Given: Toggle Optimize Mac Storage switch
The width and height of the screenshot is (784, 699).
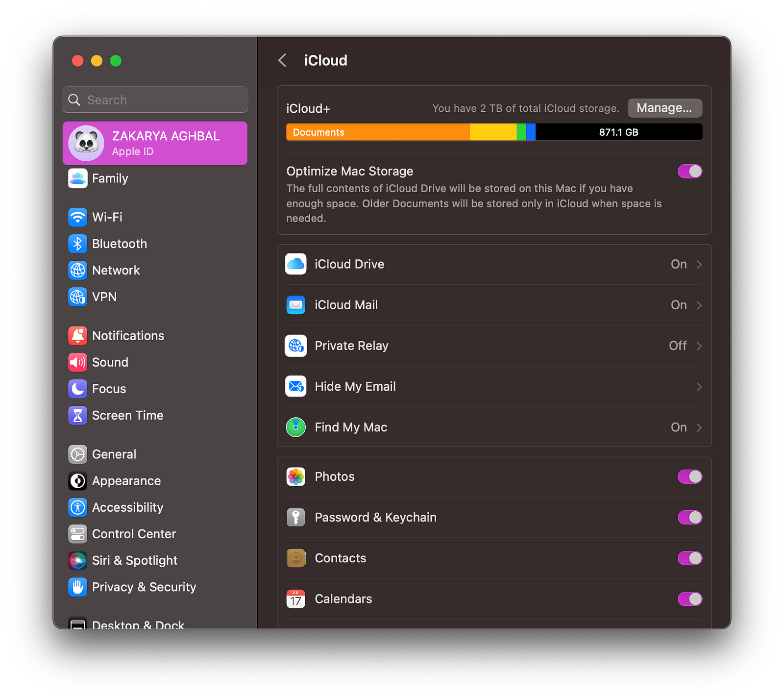Looking at the screenshot, I should (x=690, y=171).
